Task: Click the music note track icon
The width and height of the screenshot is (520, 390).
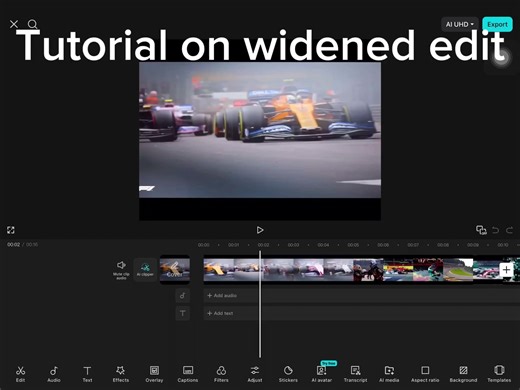Action: [x=183, y=295]
